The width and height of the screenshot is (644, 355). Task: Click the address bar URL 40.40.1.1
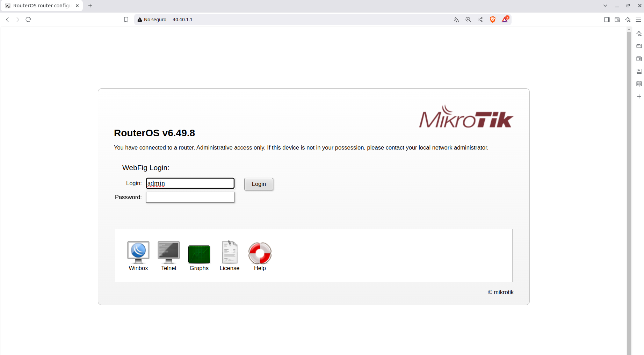click(x=182, y=20)
